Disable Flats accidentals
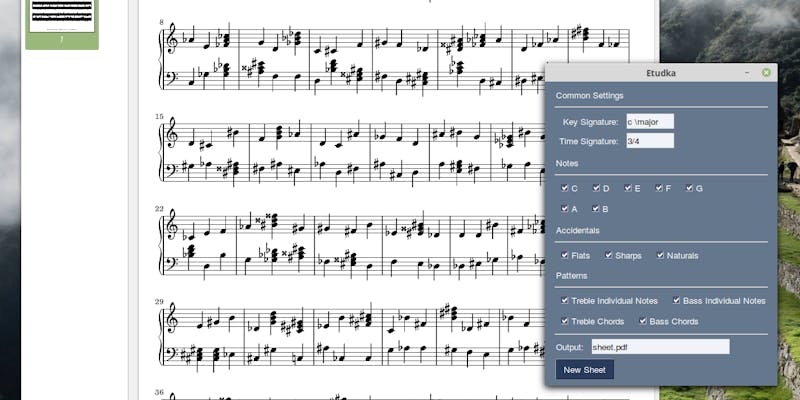Image resolution: width=800 pixels, height=400 pixels. tap(564, 255)
